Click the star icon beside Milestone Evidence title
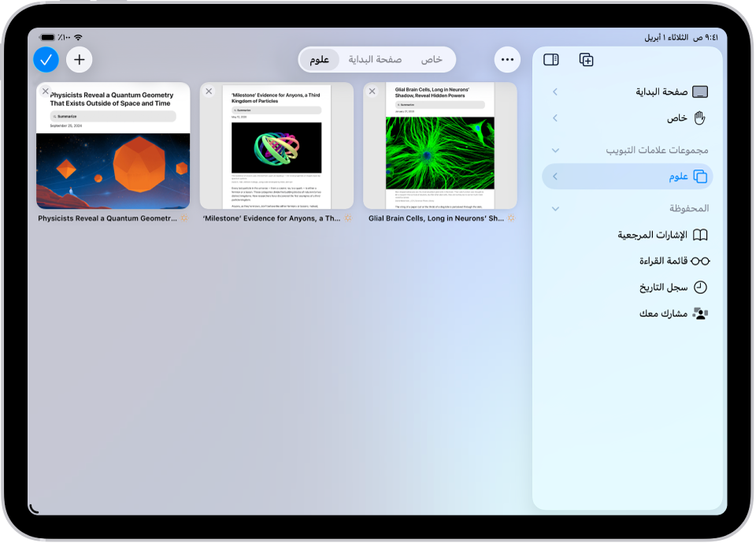 coord(348,218)
